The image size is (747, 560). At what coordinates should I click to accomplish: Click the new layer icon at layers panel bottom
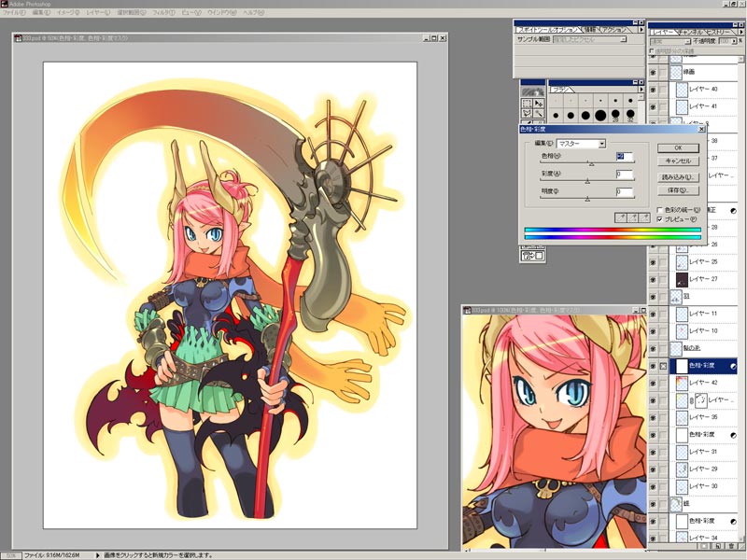[720, 545]
